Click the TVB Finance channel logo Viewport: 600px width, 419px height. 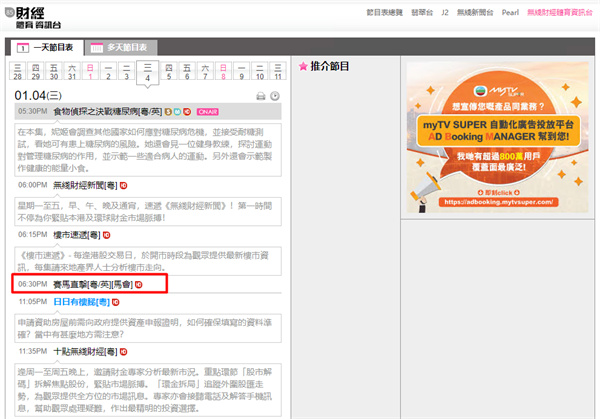click(40, 14)
